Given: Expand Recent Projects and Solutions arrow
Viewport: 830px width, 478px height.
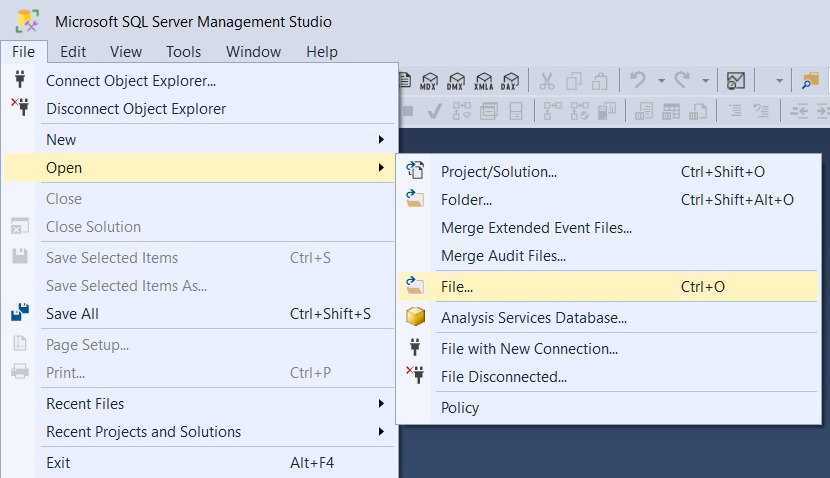Looking at the screenshot, I should [381, 432].
